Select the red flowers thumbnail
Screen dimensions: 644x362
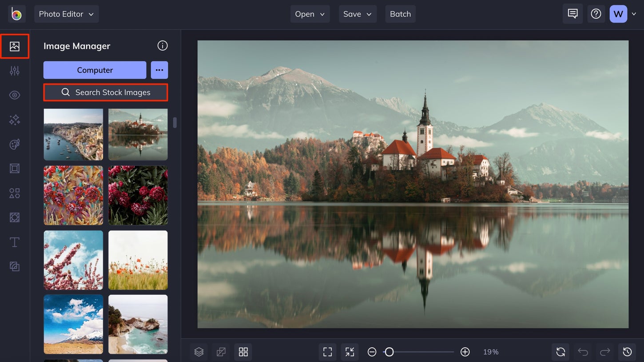pos(138,196)
